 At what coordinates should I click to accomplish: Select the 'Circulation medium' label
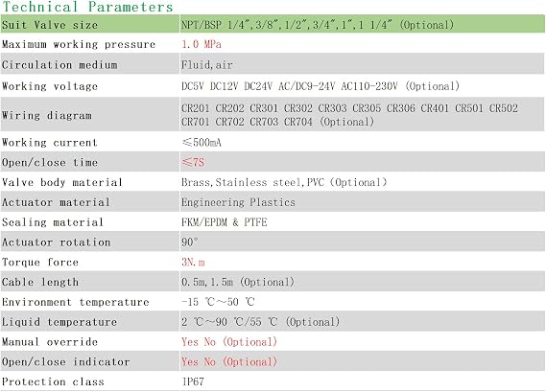[59, 65]
